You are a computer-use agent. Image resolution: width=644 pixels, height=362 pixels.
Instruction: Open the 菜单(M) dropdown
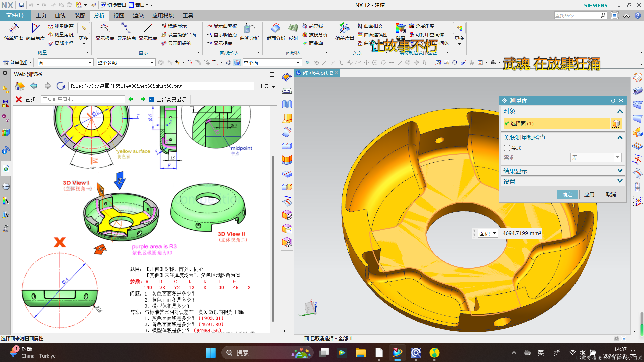pyautogui.click(x=17, y=63)
